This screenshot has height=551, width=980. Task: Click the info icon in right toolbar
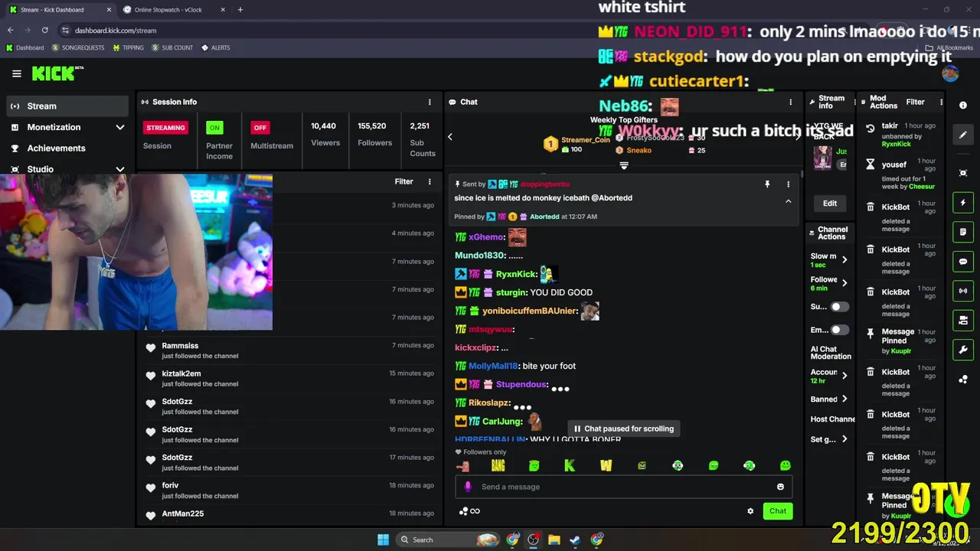(963, 106)
